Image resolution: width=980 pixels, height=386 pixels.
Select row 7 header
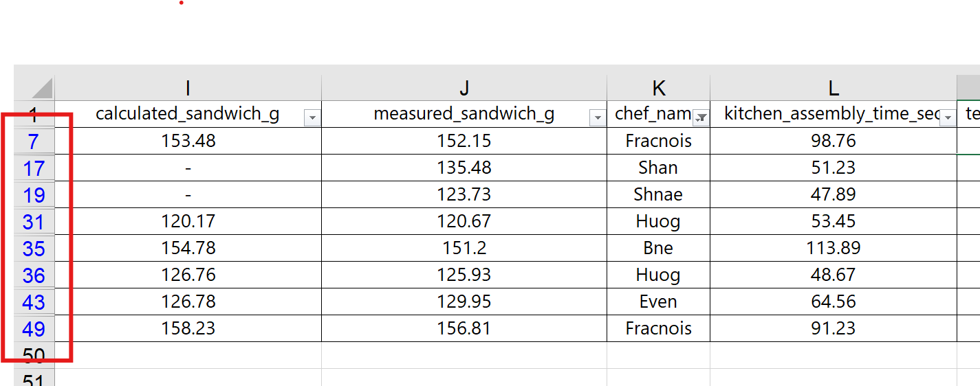pyautogui.click(x=34, y=141)
